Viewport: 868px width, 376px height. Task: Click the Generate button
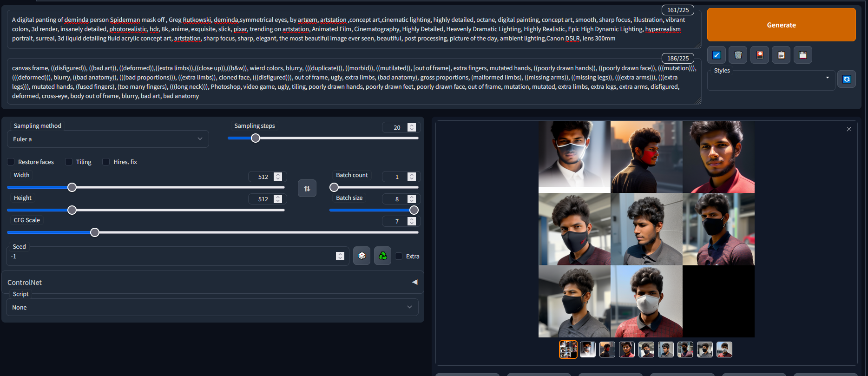pyautogui.click(x=782, y=25)
